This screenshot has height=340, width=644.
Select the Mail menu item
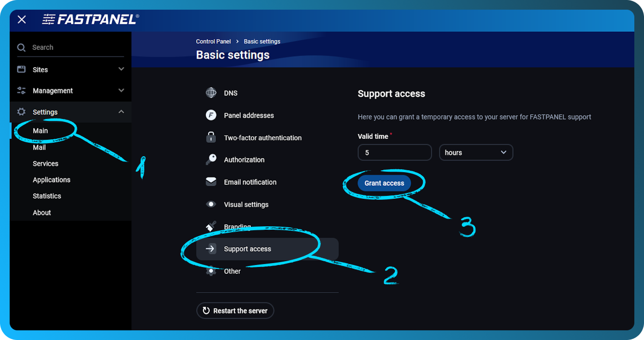[39, 147]
